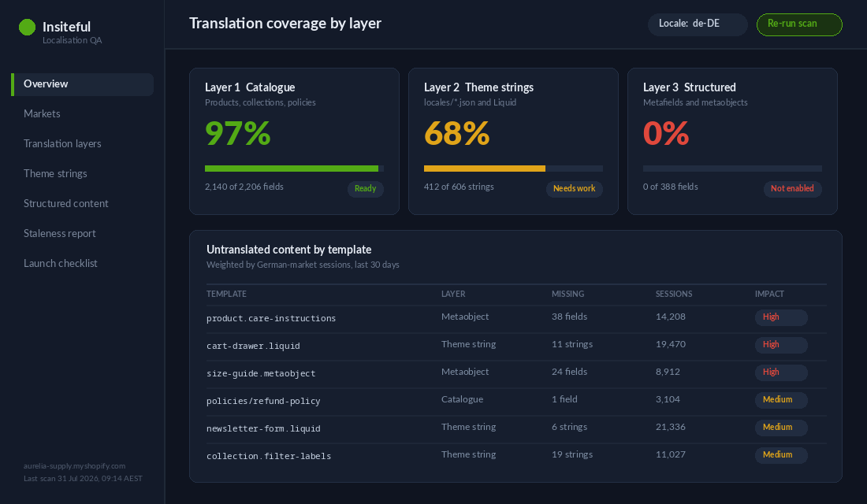Viewport: 867px width, 504px height.
Task: Click the Needs work status badge
Action: coord(574,189)
